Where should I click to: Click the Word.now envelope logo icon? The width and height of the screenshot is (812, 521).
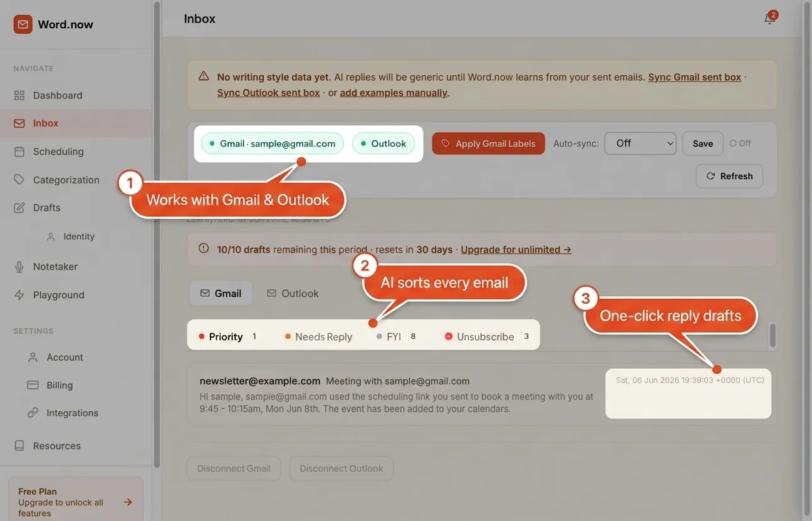click(x=23, y=24)
